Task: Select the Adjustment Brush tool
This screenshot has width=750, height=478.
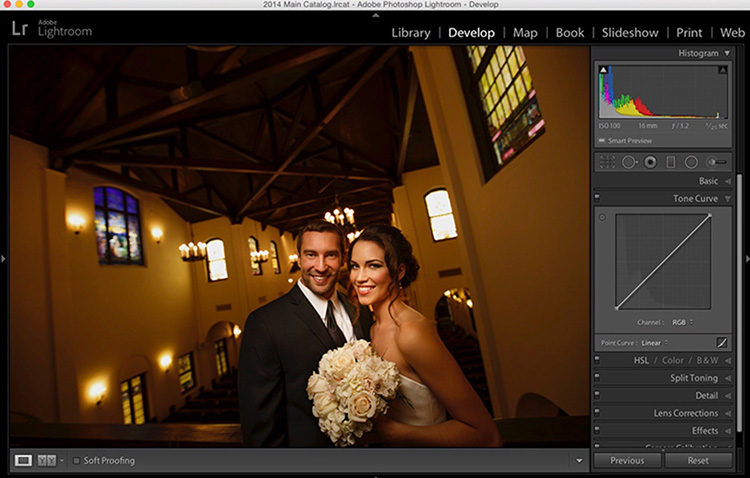Action: click(x=717, y=162)
